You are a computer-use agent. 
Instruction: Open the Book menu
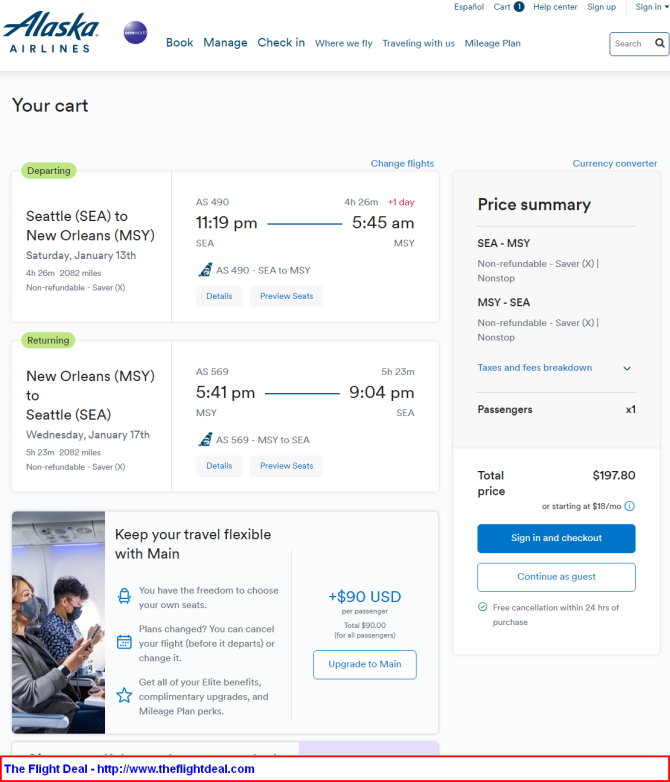click(180, 43)
